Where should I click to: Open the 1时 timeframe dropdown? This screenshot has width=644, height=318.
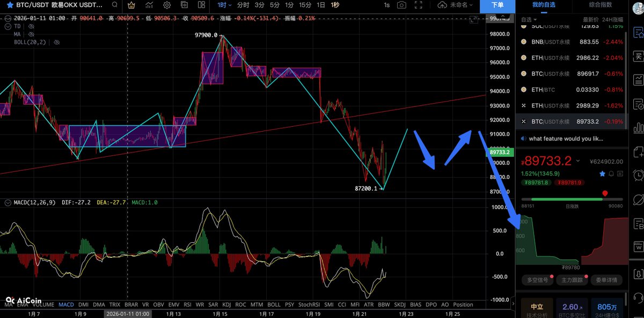tap(224, 5)
